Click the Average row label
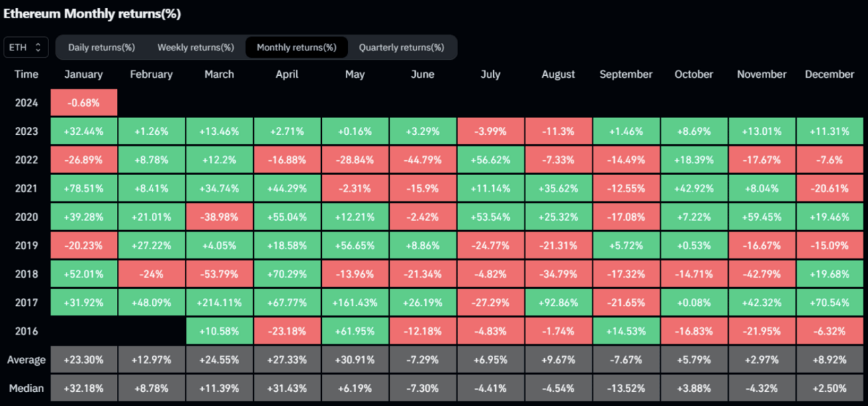Image resolution: width=868 pixels, height=406 pixels. (x=26, y=360)
